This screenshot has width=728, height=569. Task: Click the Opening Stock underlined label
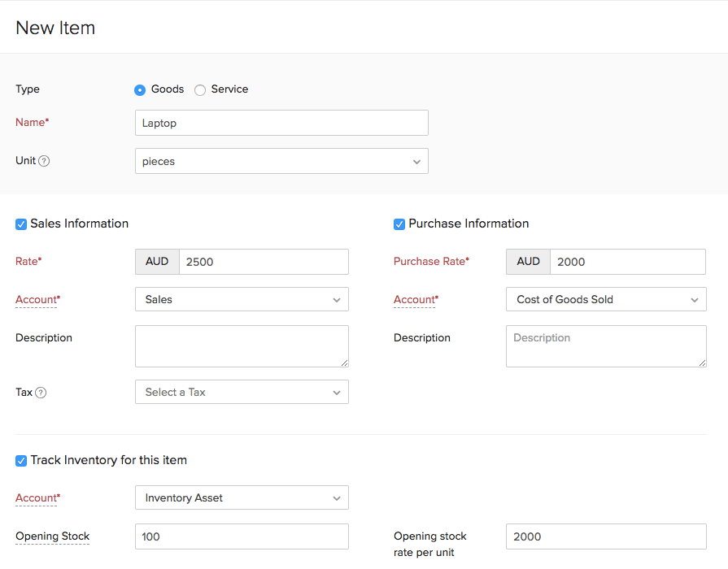pos(52,536)
